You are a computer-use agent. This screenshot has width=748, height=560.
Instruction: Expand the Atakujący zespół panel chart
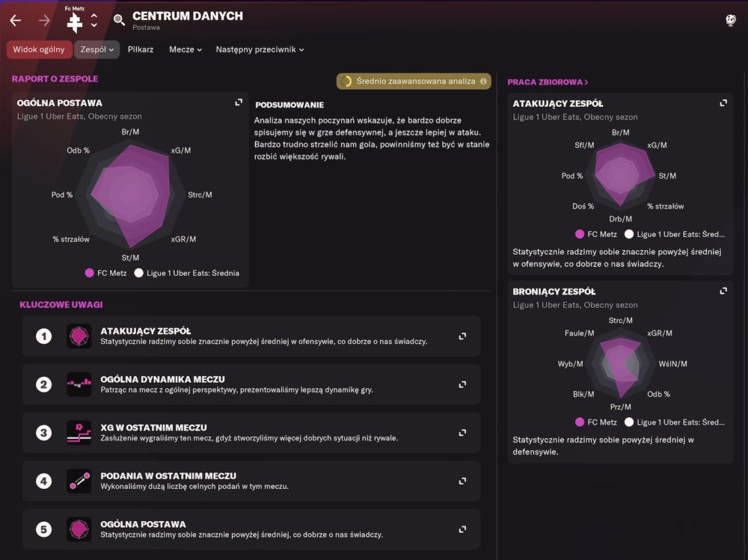tap(723, 103)
